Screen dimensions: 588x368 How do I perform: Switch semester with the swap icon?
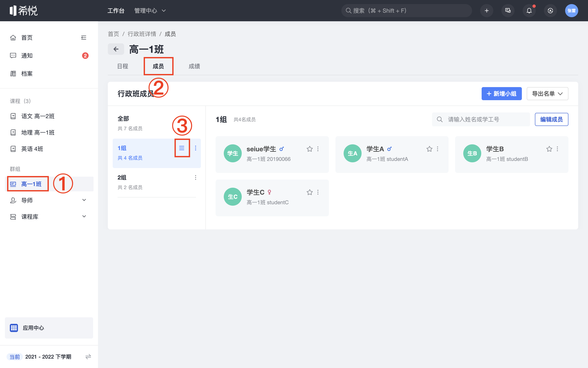[x=88, y=357]
